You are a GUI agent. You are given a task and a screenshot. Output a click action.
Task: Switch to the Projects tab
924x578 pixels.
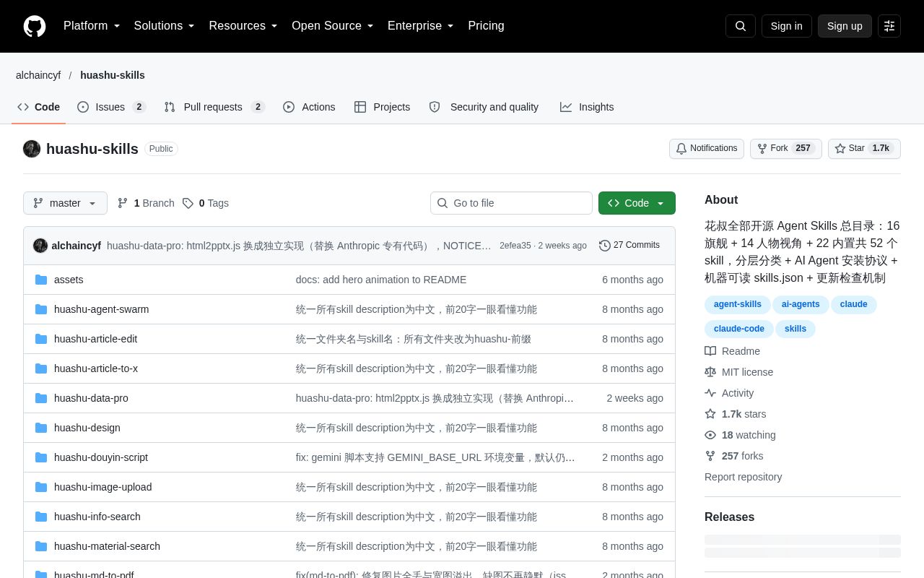pos(382,107)
